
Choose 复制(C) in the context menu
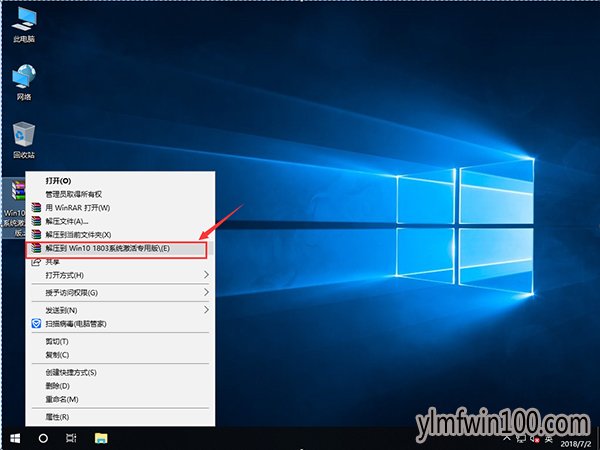(120, 355)
